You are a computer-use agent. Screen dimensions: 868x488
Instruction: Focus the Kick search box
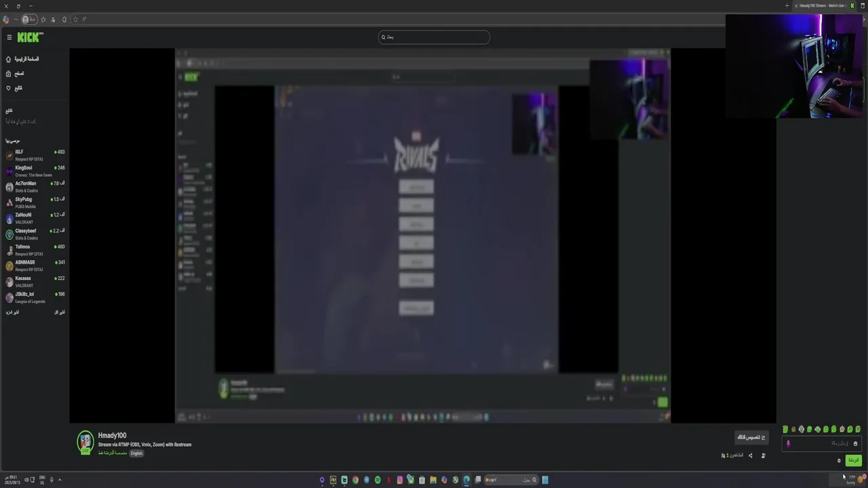pyautogui.click(x=434, y=37)
